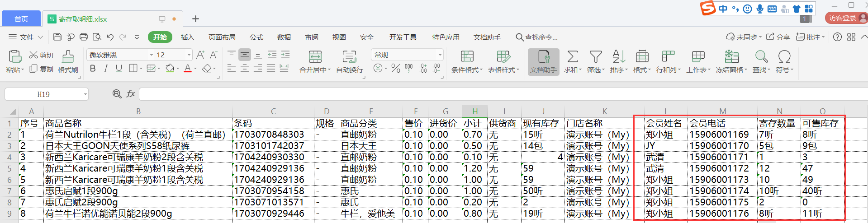Open font color dropdown arrow

point(195,69)
